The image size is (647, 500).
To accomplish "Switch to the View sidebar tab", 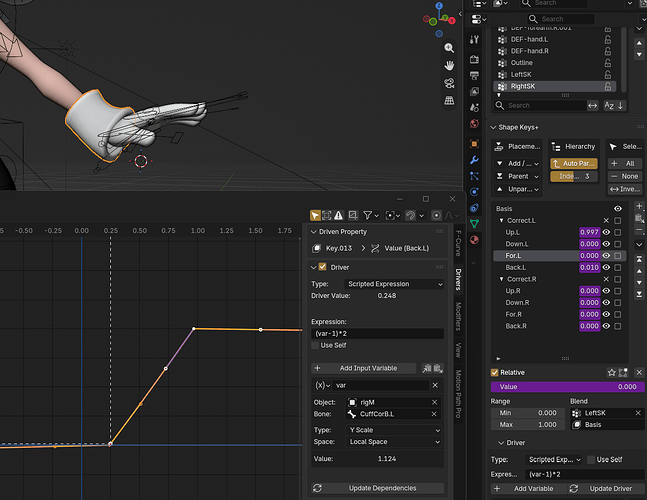I will tap(458, 350).
